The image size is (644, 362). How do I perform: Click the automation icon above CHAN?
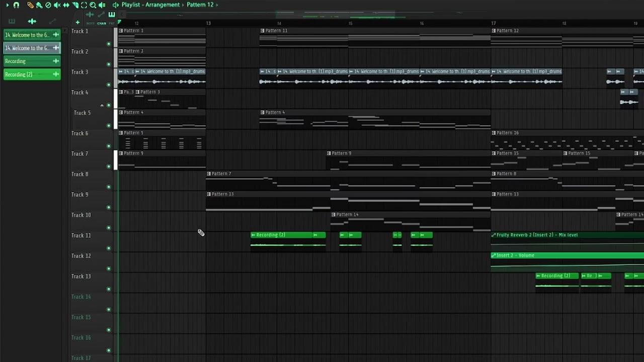click(101, 15)
